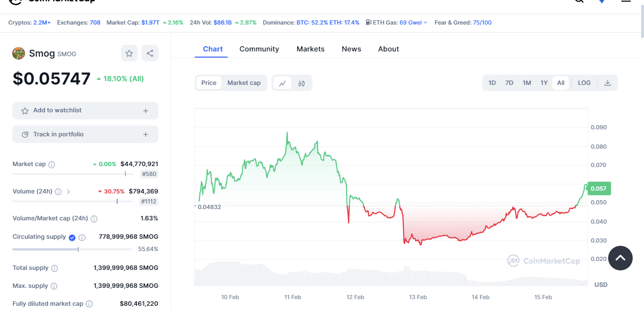Switch chart to line view icon
This screenshot has width=644, height=310.
(282, 83)
